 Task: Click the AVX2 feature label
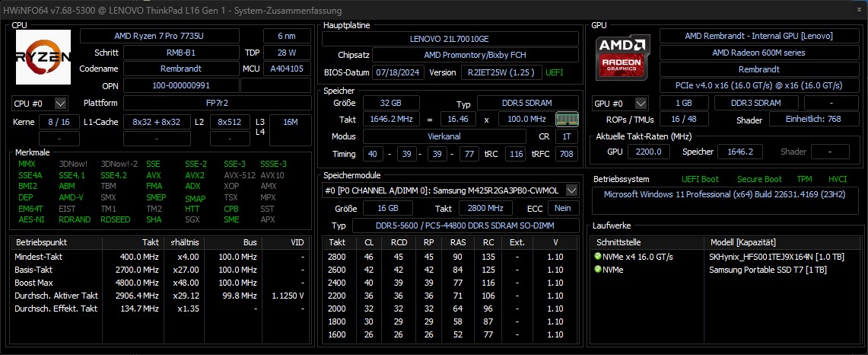tap(195, 175)
